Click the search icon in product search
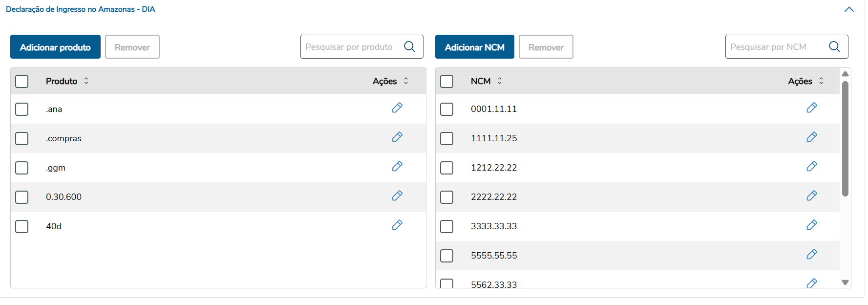This screenshot has height=305, width=868. [x=410, y=47]
